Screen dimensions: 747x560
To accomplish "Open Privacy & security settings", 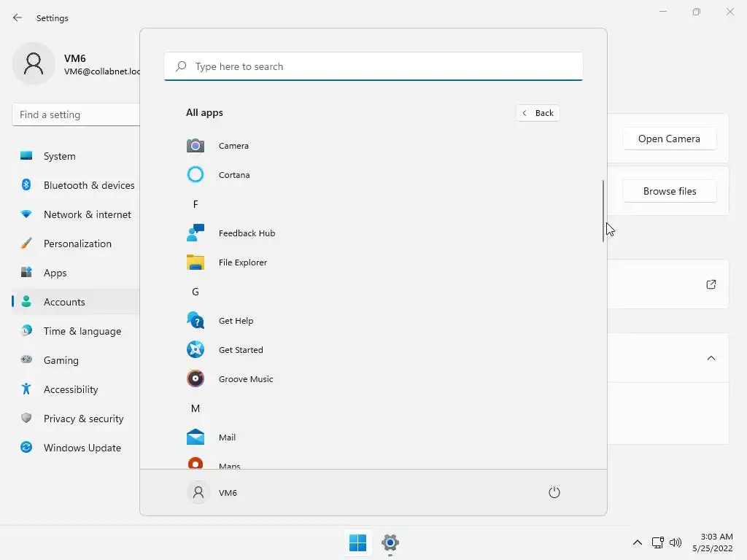I will tap(76, 419).
